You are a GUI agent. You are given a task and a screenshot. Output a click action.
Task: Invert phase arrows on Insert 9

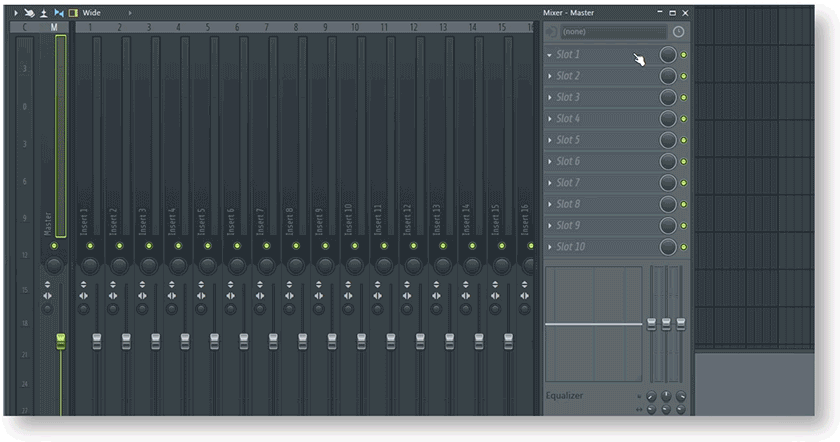tap(319, 284)
